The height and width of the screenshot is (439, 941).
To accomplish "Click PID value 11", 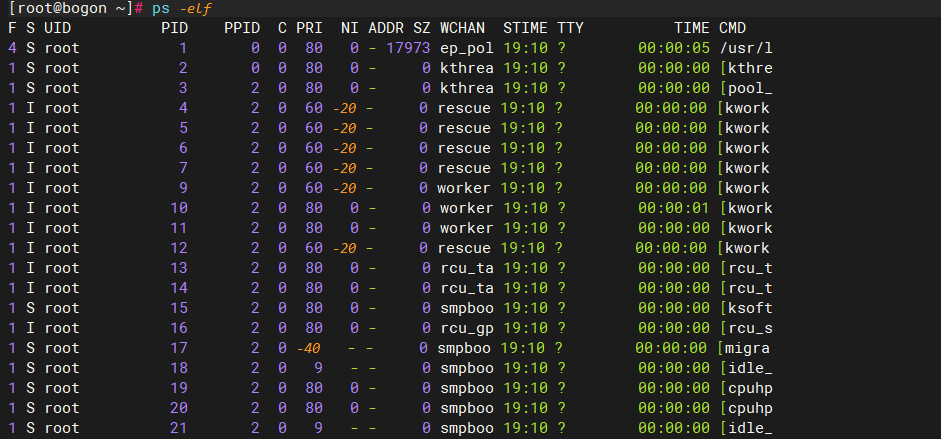I will pos(179,228).
